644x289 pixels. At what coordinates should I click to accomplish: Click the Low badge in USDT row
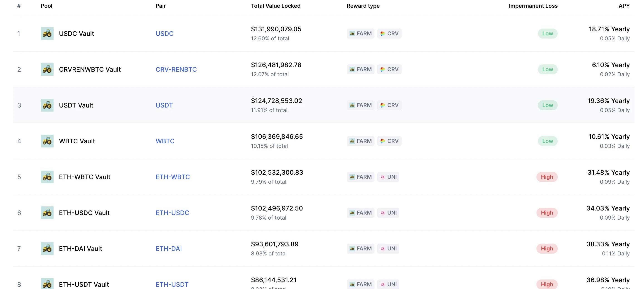(548, 105)
